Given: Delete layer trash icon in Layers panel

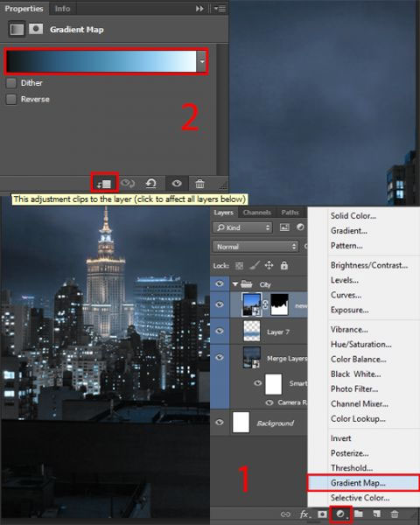Looking at the screenshot, I should pyautogui.click(x=395, y=514).
